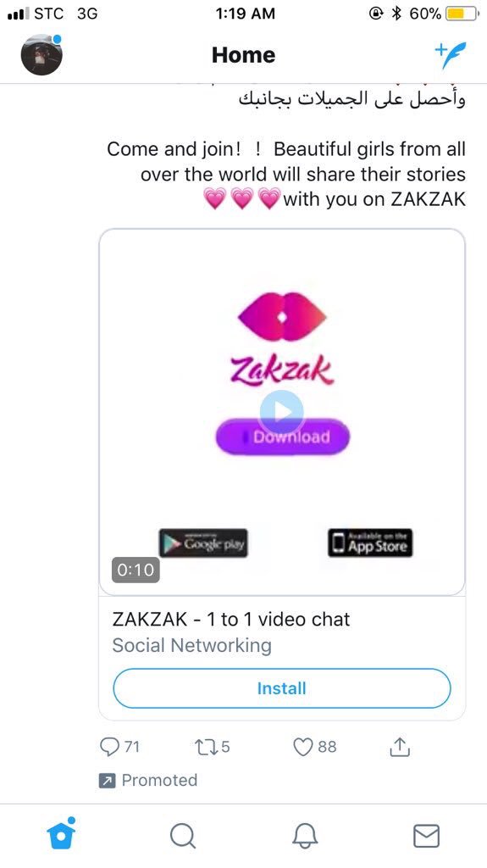The width and height of the screenshot is (487, 868).
Task: Tap the purple Download button in video
Action: coord(283,437)
